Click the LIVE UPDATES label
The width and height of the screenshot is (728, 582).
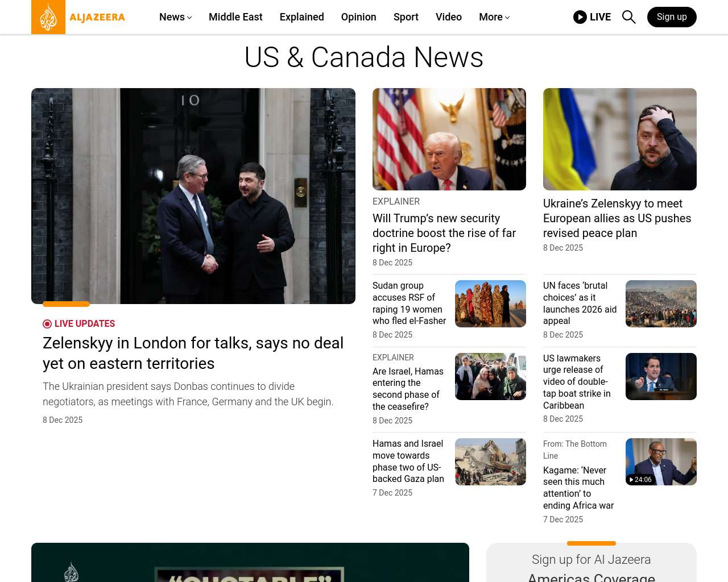tap(85, 324)
